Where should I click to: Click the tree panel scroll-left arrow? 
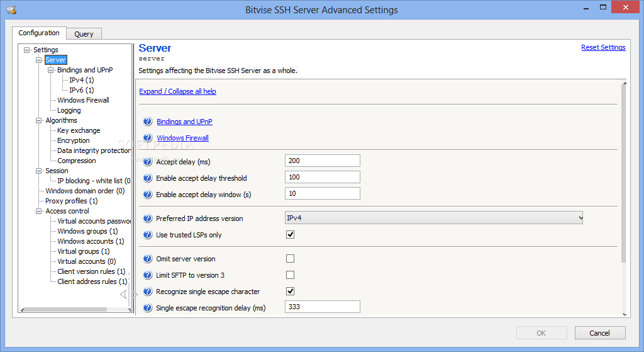tap(22, 310)
